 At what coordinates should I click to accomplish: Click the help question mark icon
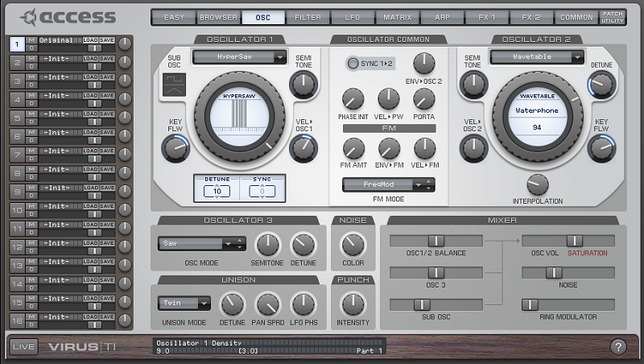pos(617,347)
